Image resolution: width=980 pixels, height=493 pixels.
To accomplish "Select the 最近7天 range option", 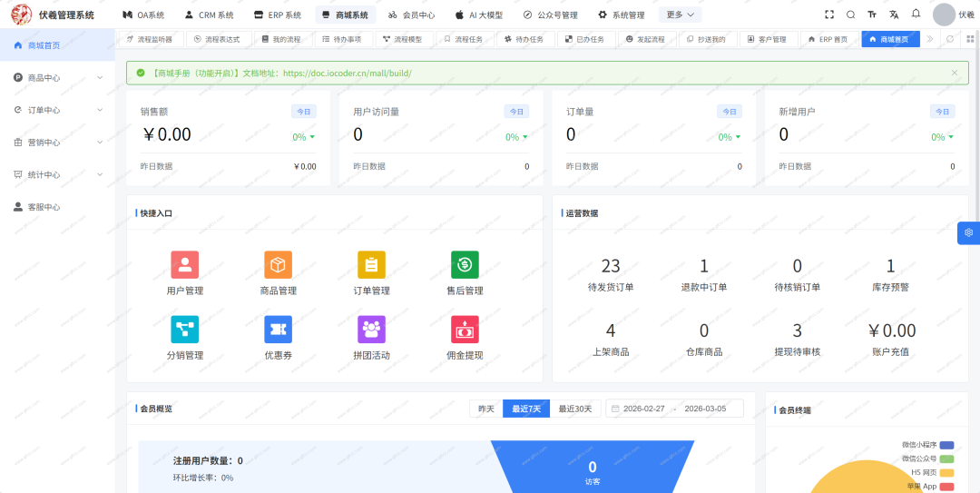I will pyautogui.click(x=526, y=409).
